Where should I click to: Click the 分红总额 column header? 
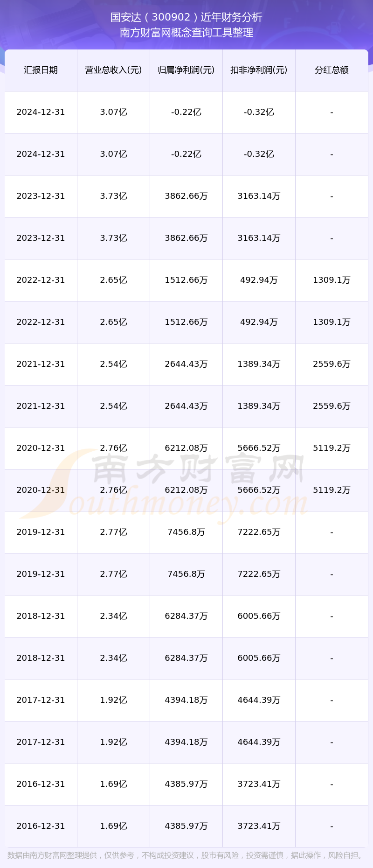332,70
